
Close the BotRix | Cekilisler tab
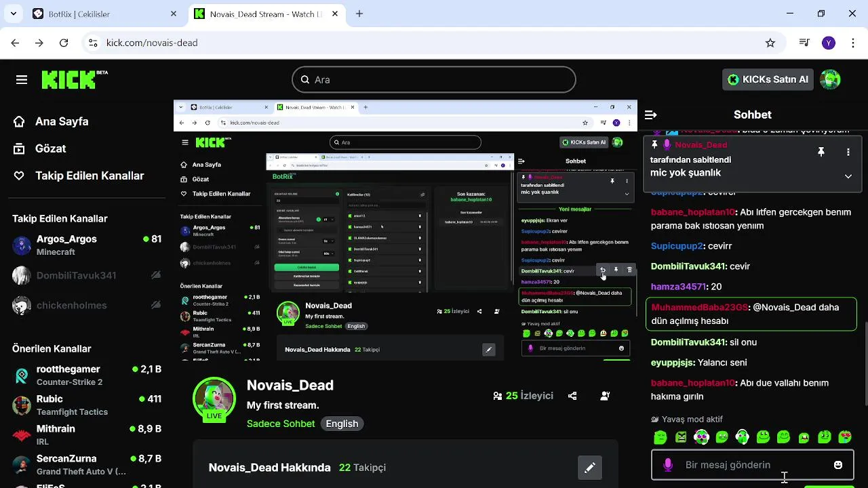[x=174, y=14]
